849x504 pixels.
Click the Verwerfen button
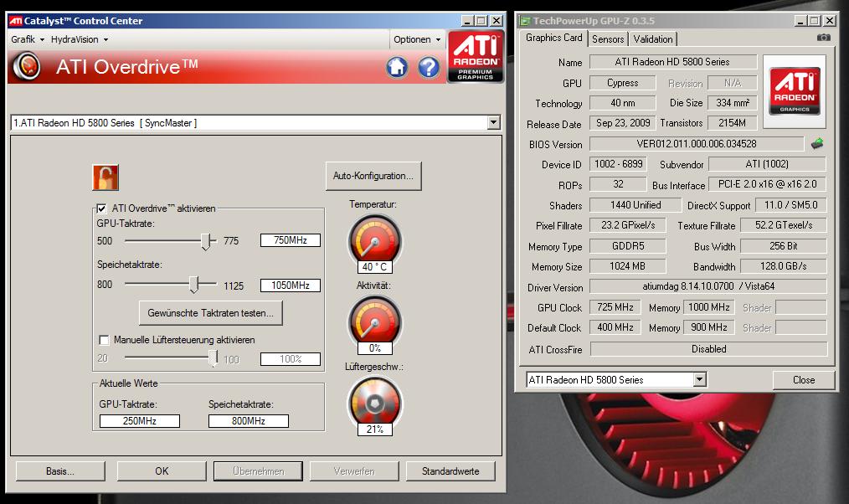click(x=354, y=471)
